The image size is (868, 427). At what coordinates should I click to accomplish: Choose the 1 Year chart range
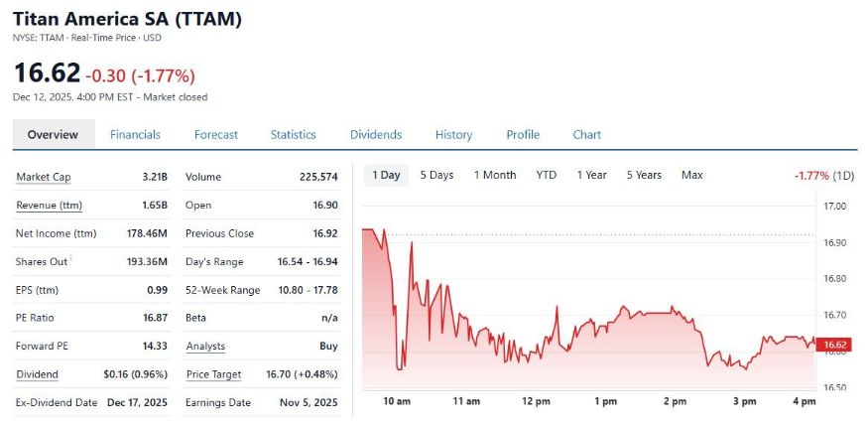[x=591, y=176]
